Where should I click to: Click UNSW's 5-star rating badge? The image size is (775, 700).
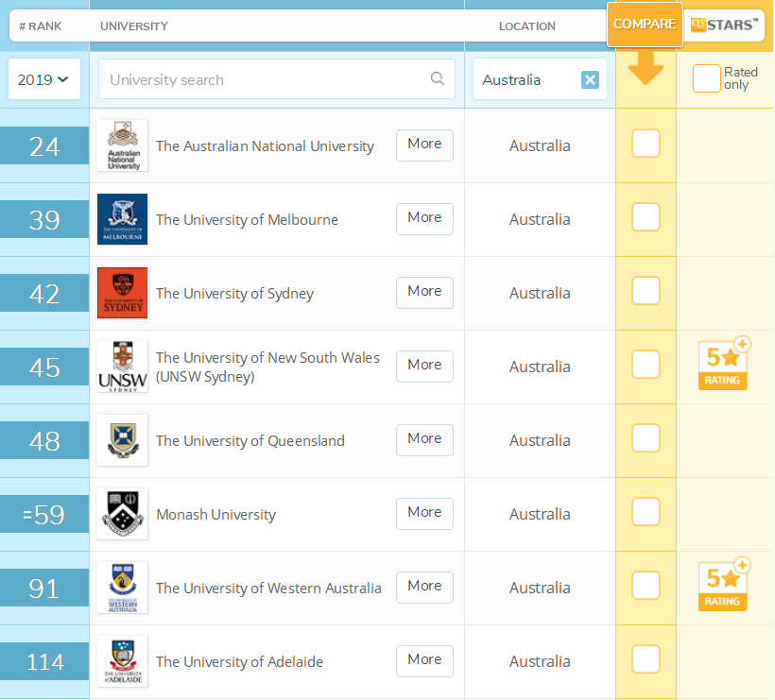723,364
